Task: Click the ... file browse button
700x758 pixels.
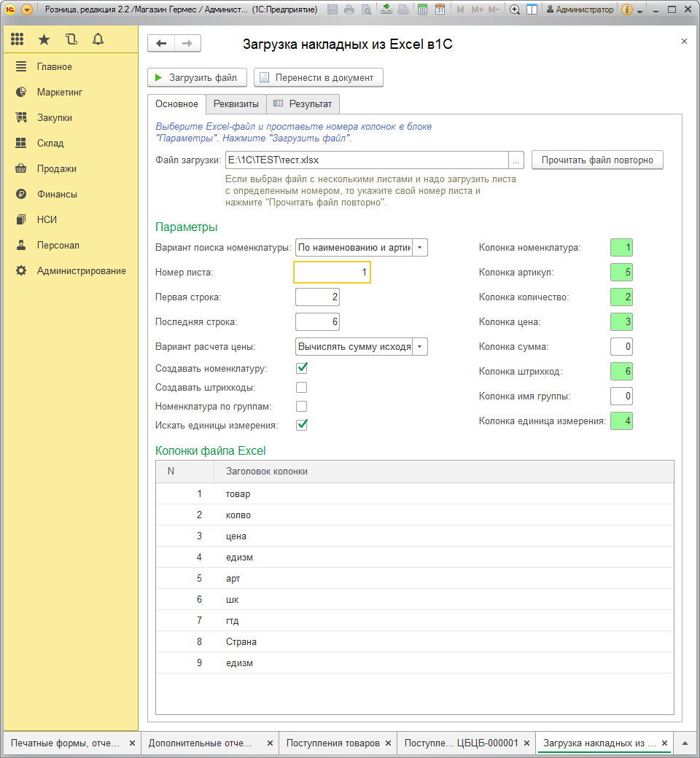Action: [516, 160]
